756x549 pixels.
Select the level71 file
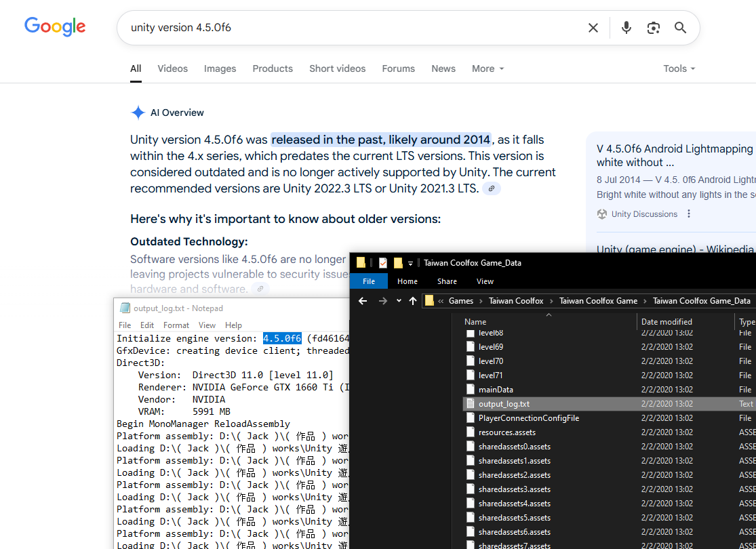[491, 375]
